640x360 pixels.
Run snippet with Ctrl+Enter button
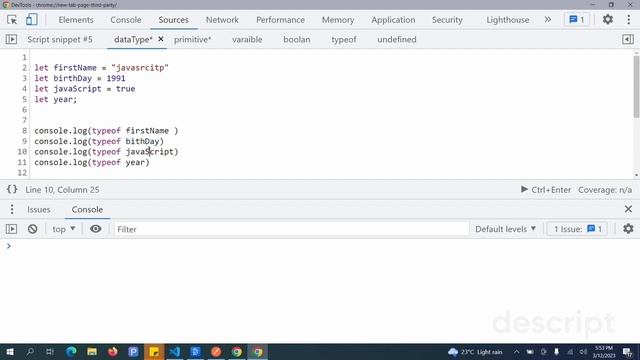(546, 190)
